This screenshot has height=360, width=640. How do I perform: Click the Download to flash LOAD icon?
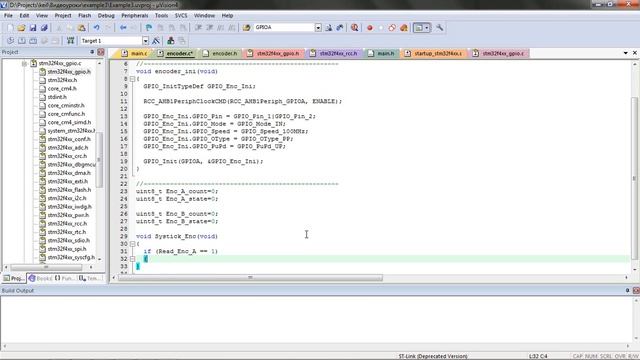pos(70,41)
